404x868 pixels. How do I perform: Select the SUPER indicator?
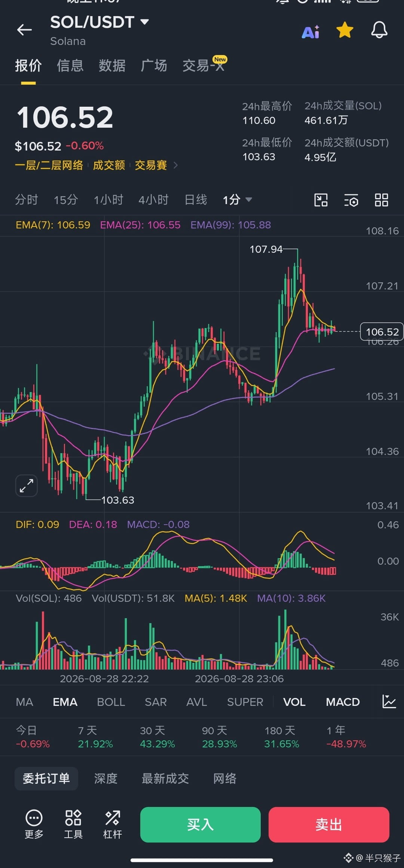click(245, 702)
